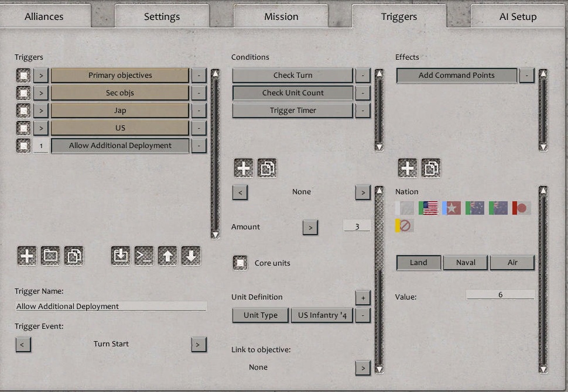
Task: Open the Settings tab
Action: coord(162,16)
